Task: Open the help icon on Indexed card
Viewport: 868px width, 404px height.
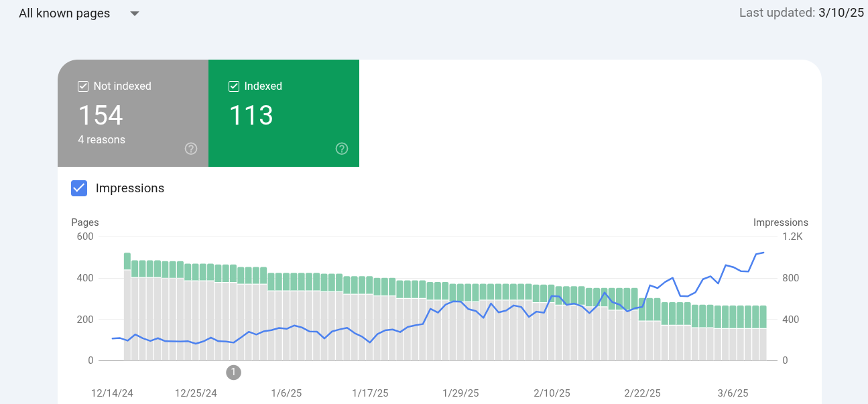Action: [342, 149]
